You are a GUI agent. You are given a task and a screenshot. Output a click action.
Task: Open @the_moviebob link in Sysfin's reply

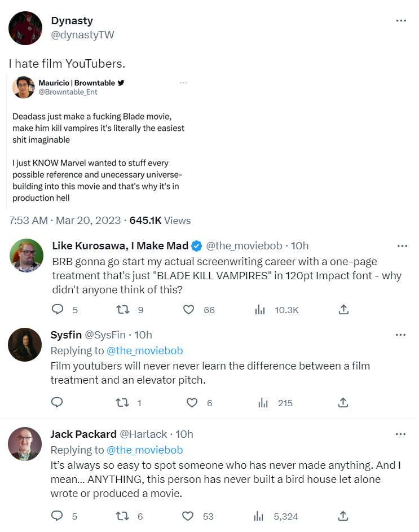[x=145, y=350]
